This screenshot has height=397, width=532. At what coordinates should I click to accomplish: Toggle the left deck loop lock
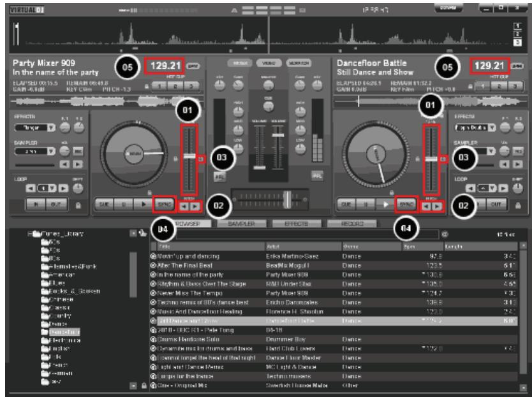(78, 205)
